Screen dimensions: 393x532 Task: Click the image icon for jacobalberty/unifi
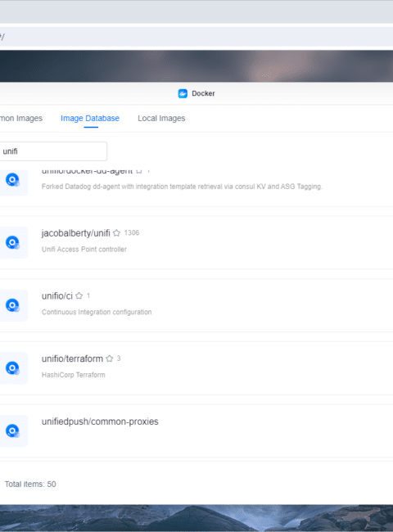(13, 242)
